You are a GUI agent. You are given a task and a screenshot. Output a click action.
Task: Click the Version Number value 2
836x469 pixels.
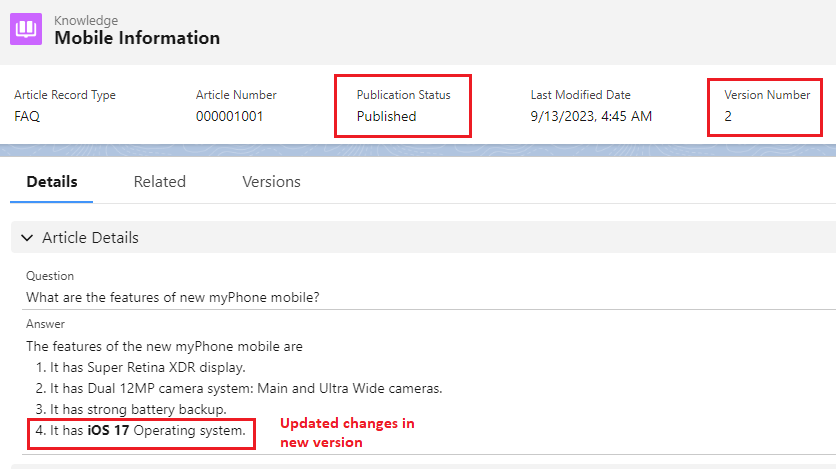click(x=729, y=116)
